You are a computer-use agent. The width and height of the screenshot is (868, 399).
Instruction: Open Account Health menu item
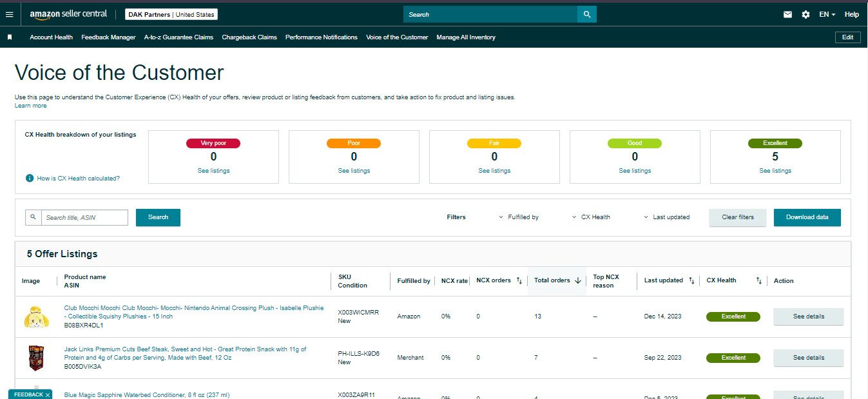[x=51, y=37]
